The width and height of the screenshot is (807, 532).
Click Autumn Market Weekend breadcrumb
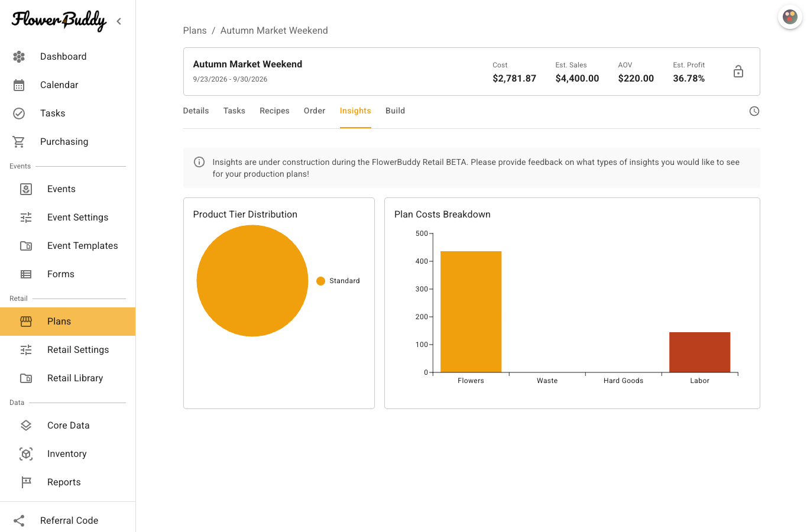[x=274, y=31]
